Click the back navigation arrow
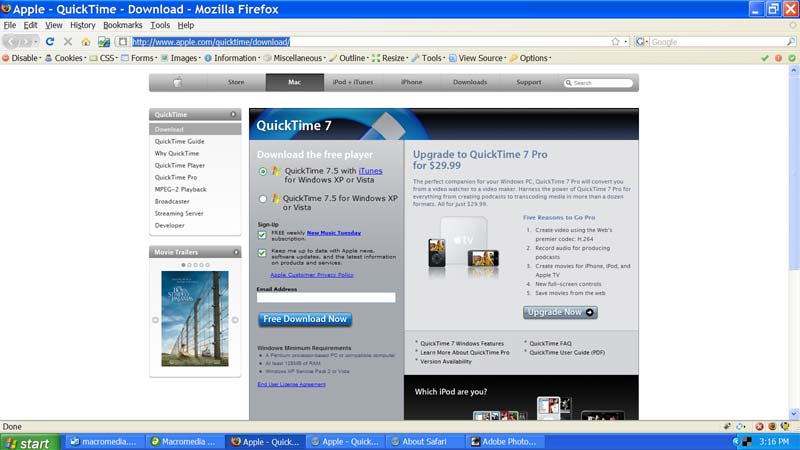 13,42
